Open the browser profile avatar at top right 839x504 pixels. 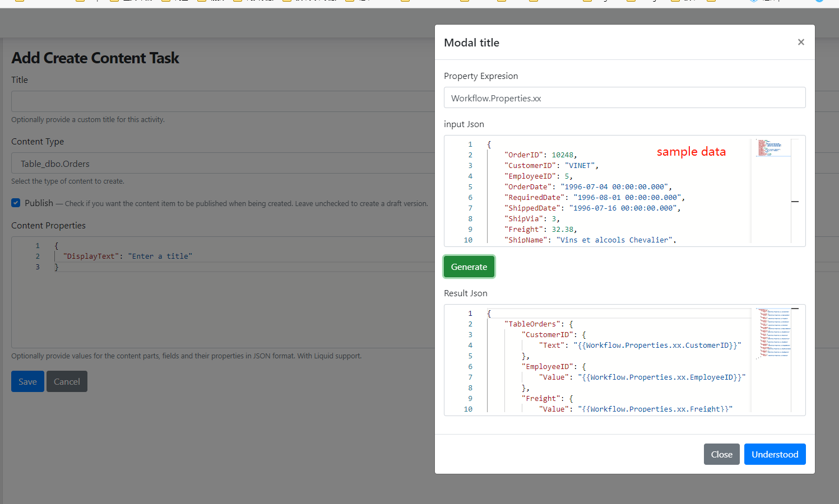[820, 2]
